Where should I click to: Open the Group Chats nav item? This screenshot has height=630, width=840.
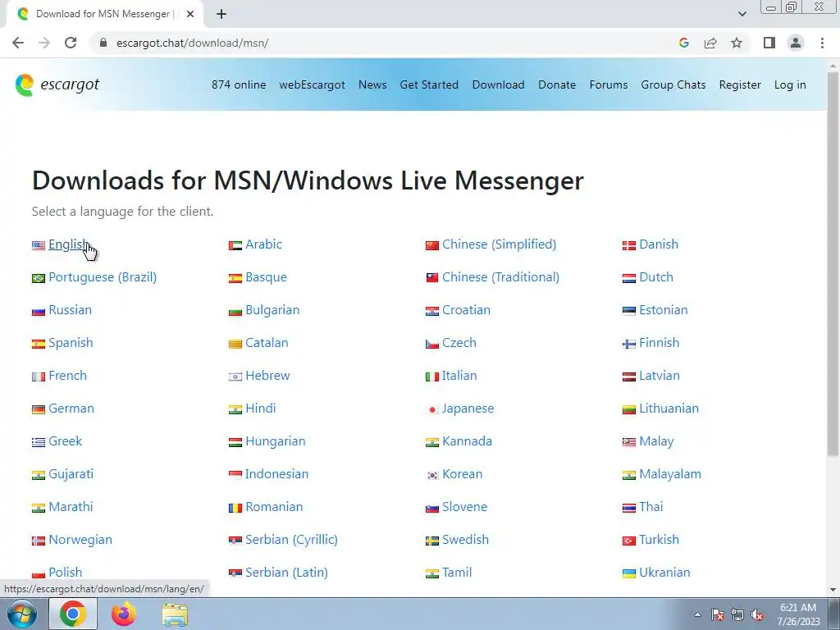pos(673,84)
